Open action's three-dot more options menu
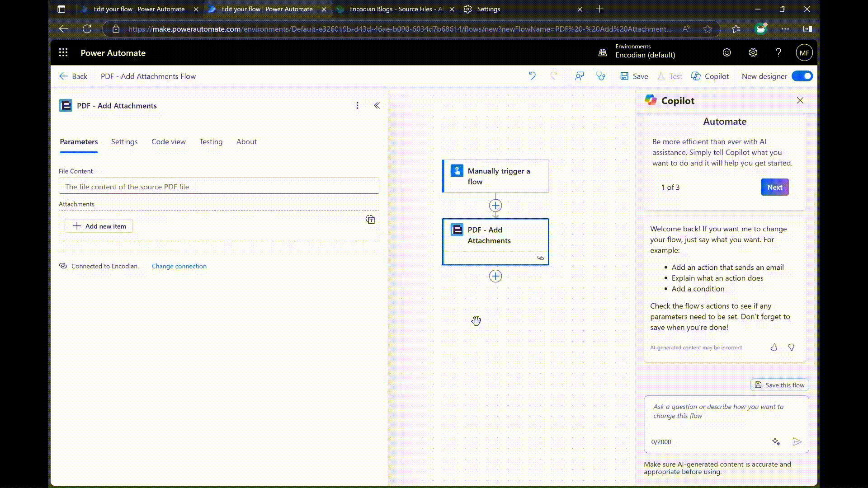Image resolution: width=868 pixels, height=488 pixels. 357,105
